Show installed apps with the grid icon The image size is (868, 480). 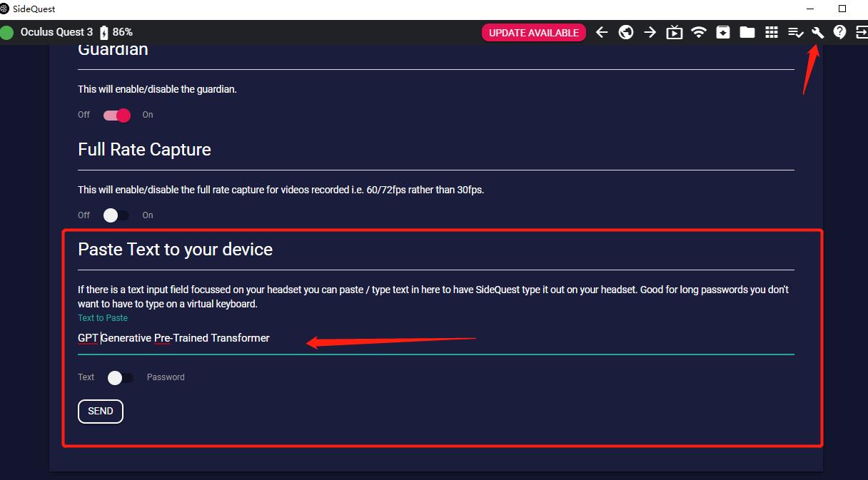772,32
